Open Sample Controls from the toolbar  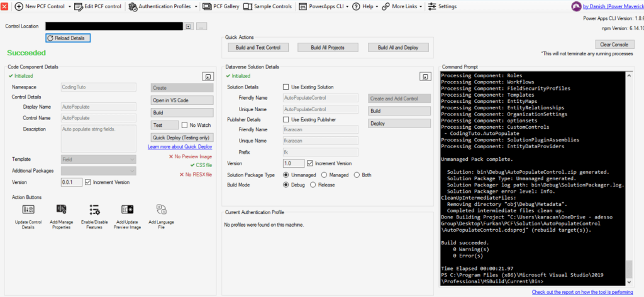[268, 6]
